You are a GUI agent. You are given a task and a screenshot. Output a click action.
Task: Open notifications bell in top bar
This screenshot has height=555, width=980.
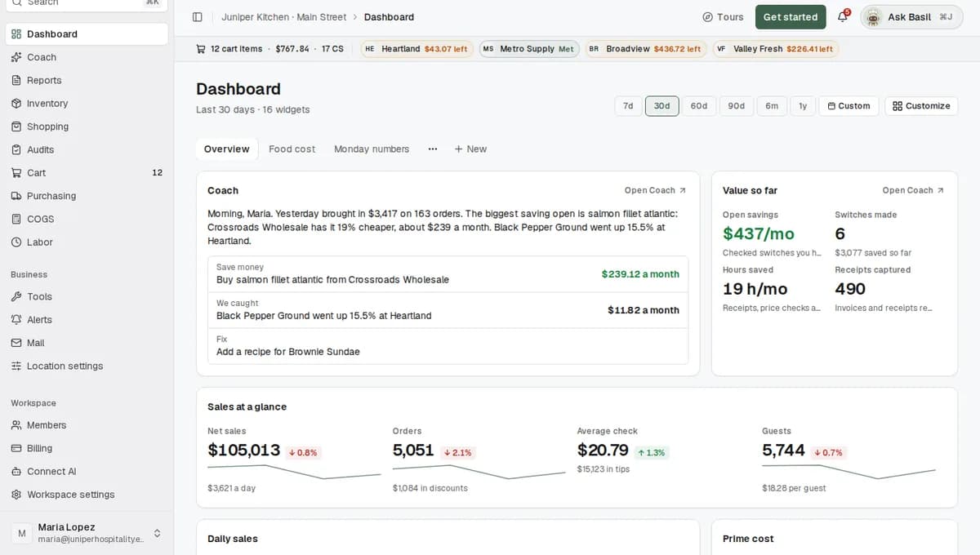click(x=843, y=17)
